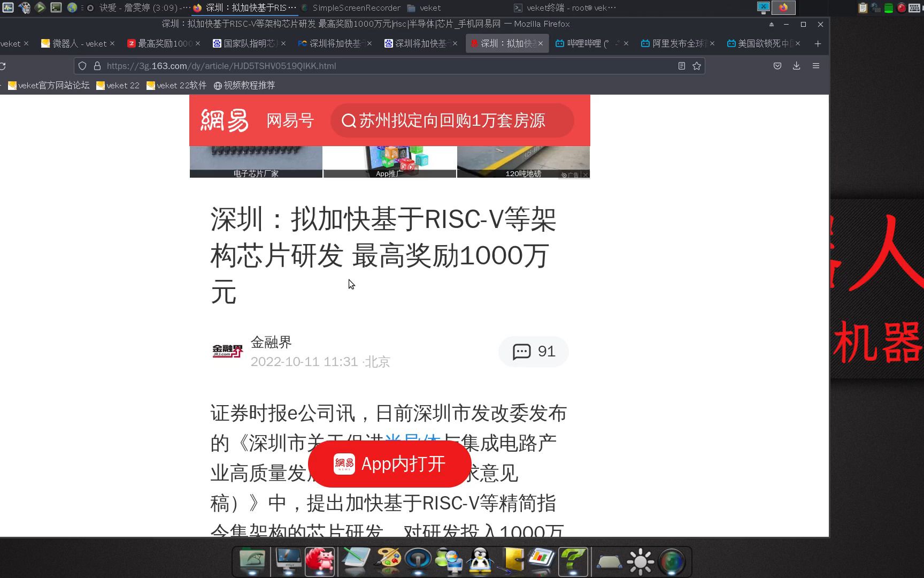Screen dimensions: 924x578
Task: Click the tracking protection shield icon
Action: click(82, 66)
